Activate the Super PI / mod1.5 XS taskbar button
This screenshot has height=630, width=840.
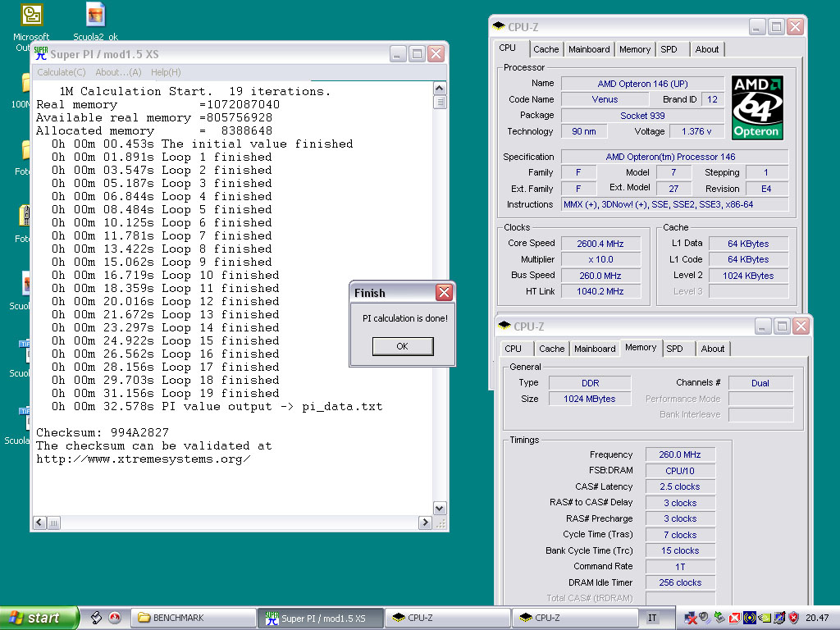pos(321,618)
